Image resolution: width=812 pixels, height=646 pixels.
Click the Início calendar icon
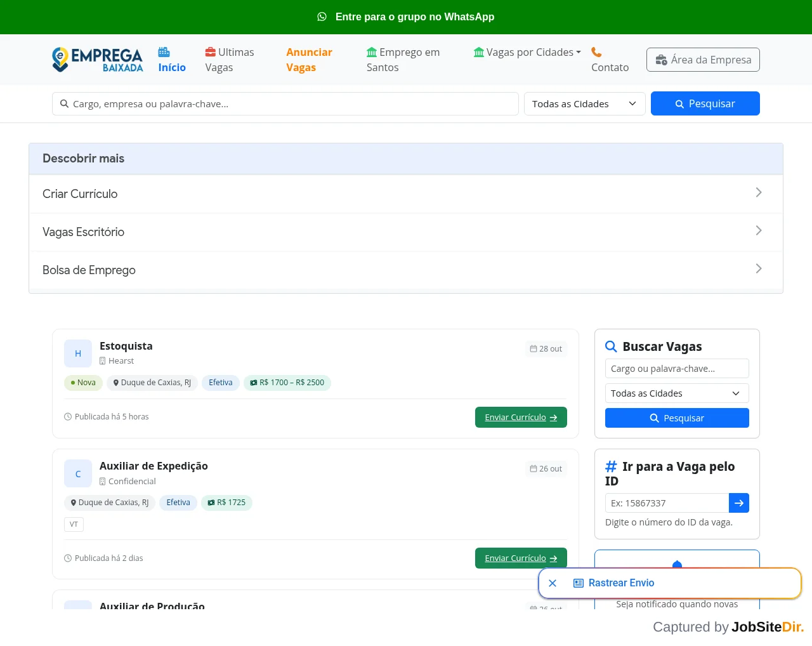[x=164, y=52]
